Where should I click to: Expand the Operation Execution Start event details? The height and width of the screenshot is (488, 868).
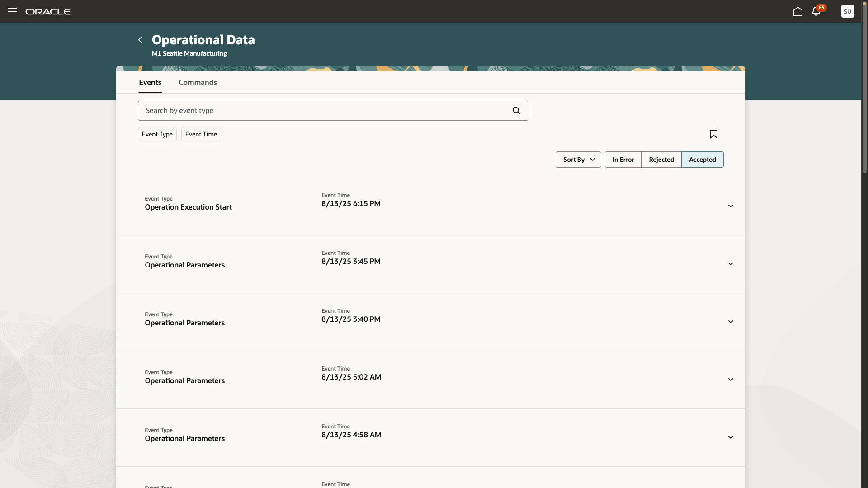click(x=731, y=206)
